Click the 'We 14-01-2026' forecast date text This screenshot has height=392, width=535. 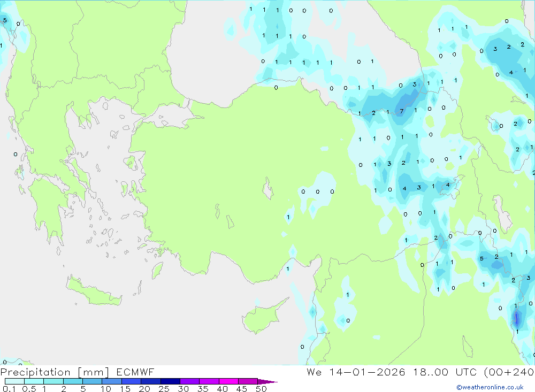(356, 372)
